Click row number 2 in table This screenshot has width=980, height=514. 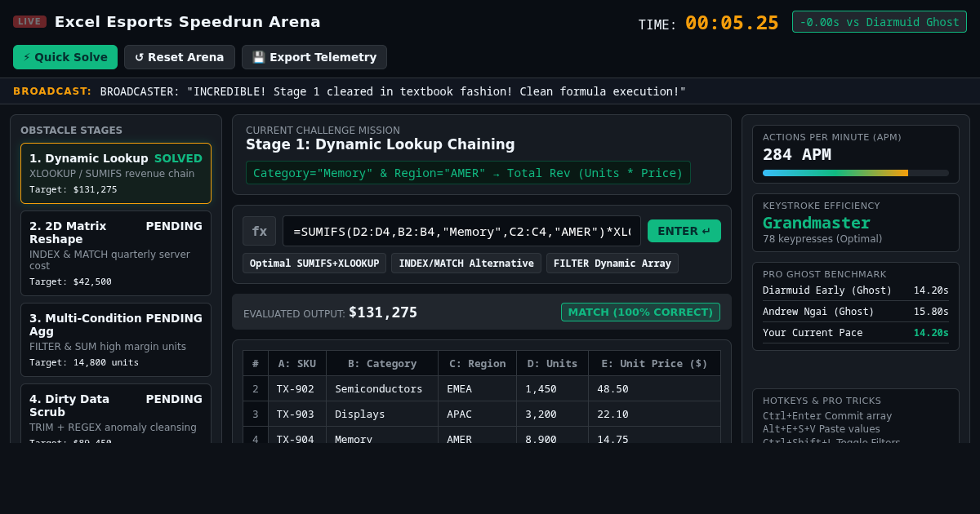pyautogui.click(x=256, y=388)
